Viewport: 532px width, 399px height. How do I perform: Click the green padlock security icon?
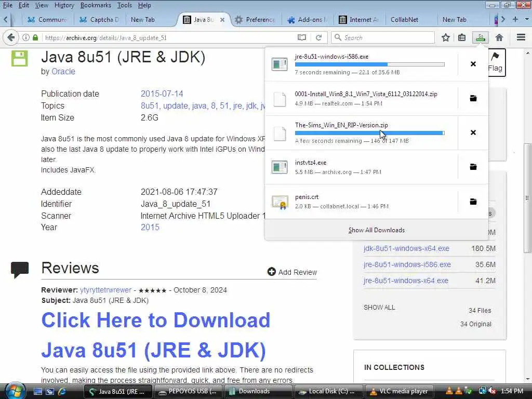coord(35,37)
